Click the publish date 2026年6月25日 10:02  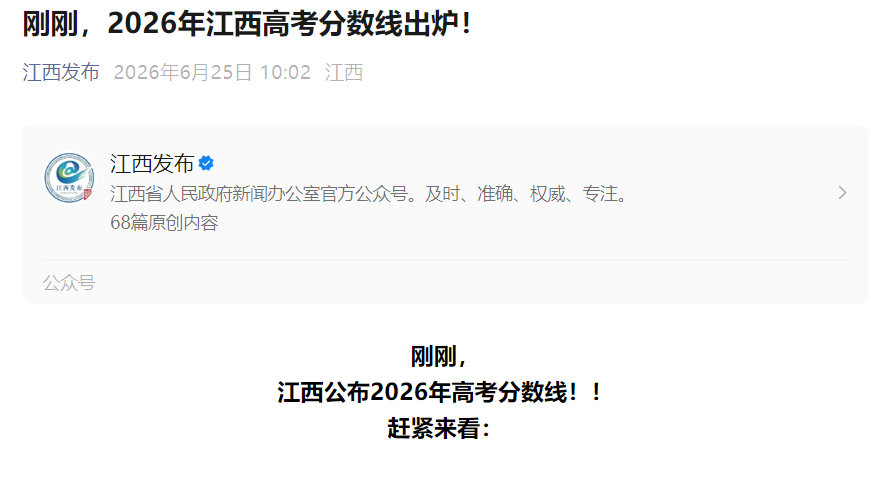[212, 72]
